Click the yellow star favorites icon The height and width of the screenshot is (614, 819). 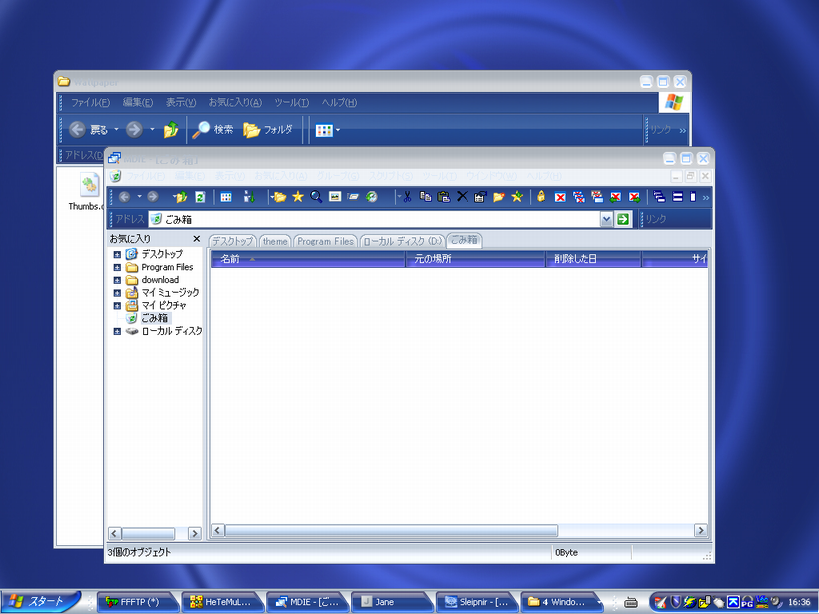(298, 197)
